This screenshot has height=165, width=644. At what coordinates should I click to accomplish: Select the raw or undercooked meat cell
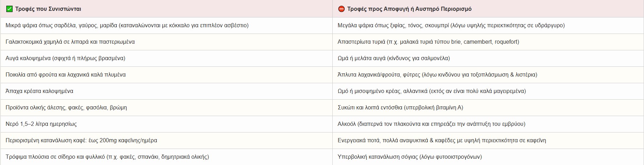pyautogui.click(x=431, y=91)
